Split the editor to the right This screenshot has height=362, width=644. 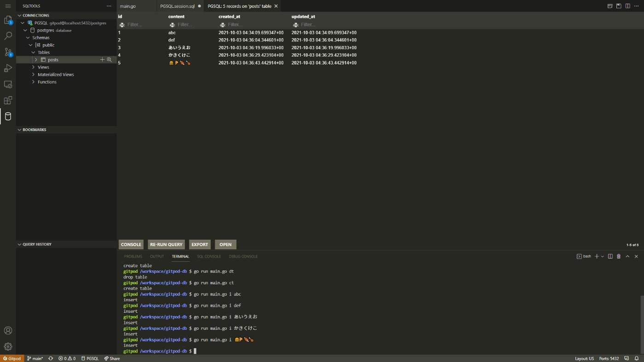(x=627, y=6)
